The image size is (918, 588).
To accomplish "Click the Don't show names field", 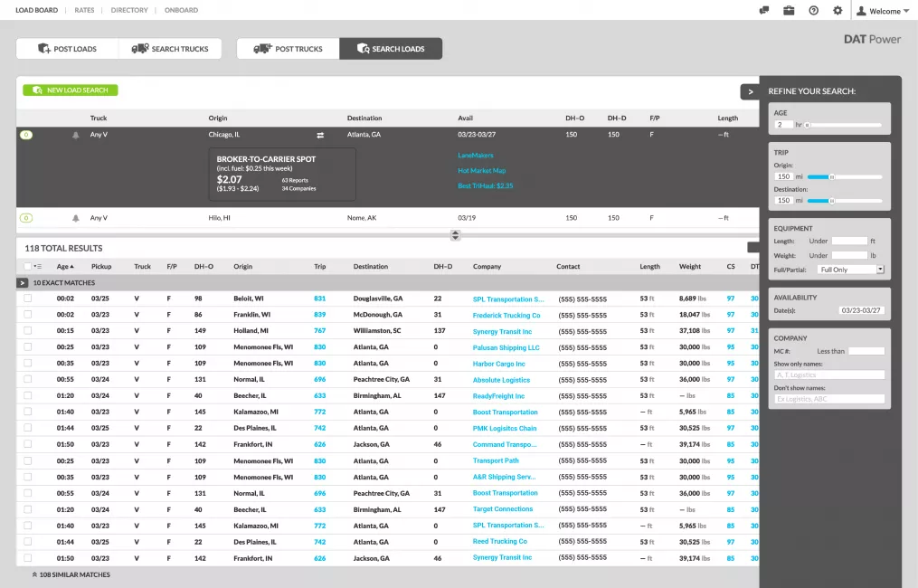I will pyautogui.click(x=829, y=399).
